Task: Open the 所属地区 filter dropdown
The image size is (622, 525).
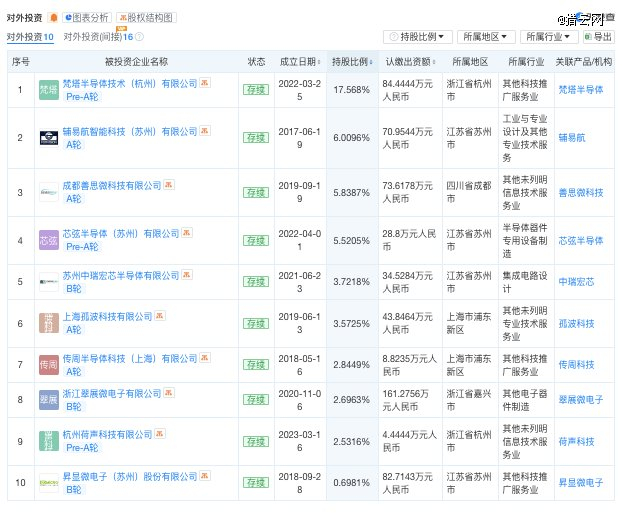Action: pos(486,37)
